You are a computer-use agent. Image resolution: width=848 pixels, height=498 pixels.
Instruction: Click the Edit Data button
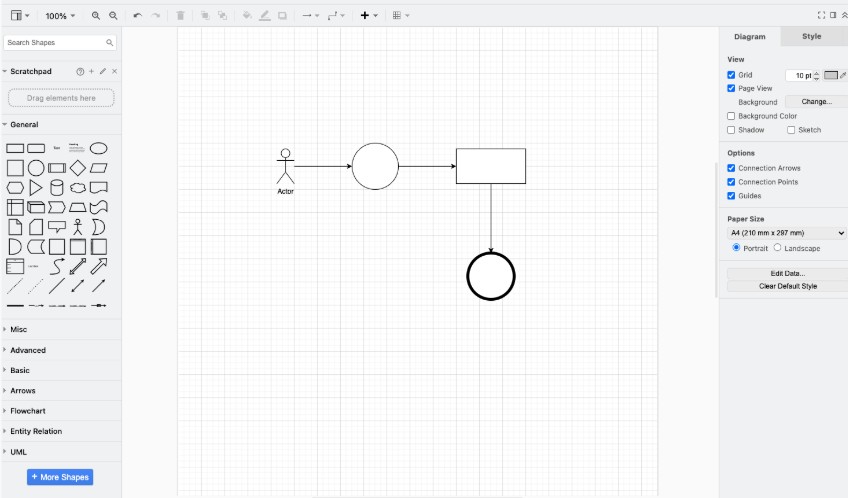[x=786, y=273]
